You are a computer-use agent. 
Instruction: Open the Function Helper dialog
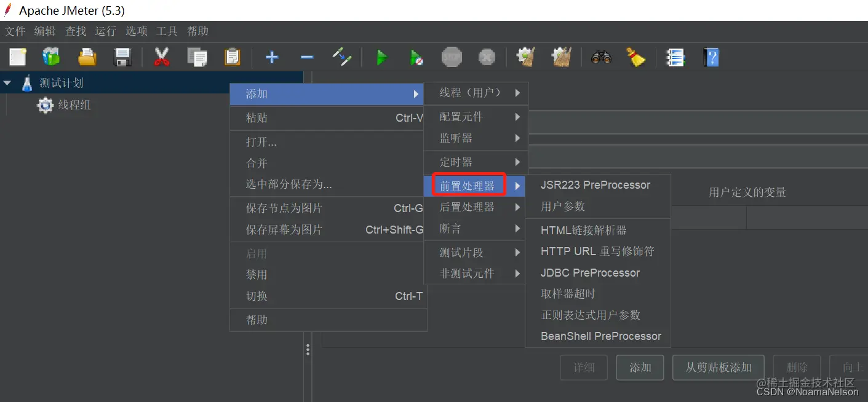tap(675, 57)
